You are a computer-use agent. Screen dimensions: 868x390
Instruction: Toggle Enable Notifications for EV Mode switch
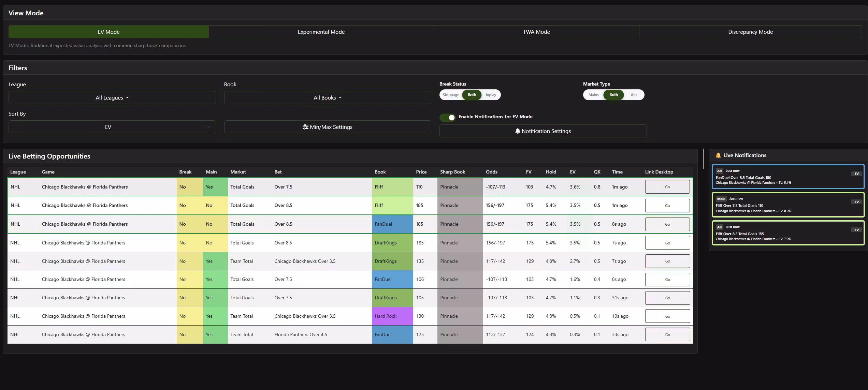(448, 117)
